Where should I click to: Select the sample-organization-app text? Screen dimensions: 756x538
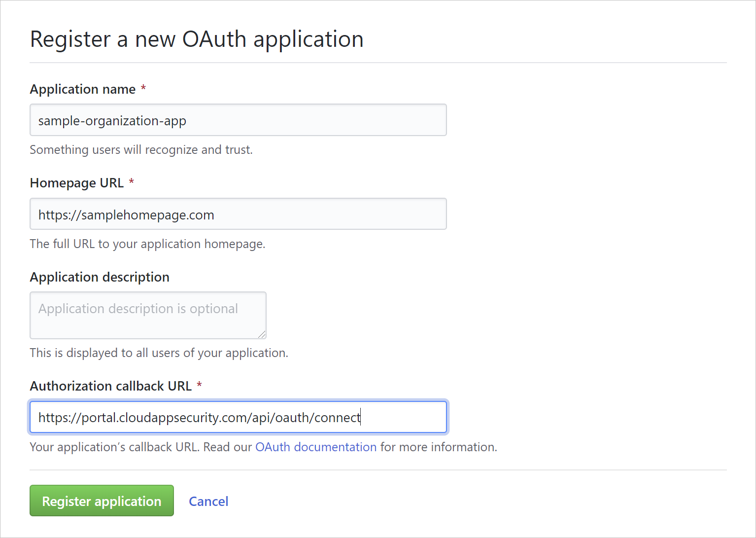(112, 120)
